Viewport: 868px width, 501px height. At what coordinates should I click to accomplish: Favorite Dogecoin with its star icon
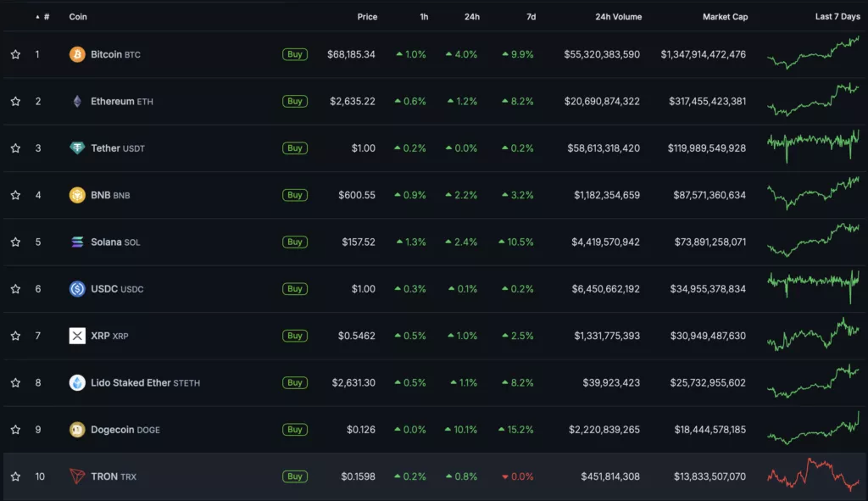click(15, 430)
